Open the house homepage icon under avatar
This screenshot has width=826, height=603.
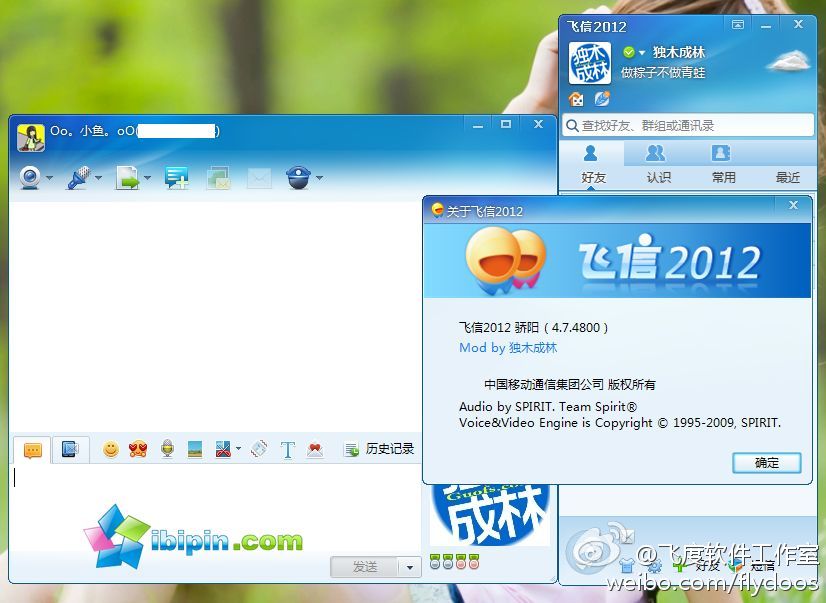point(576,98)
